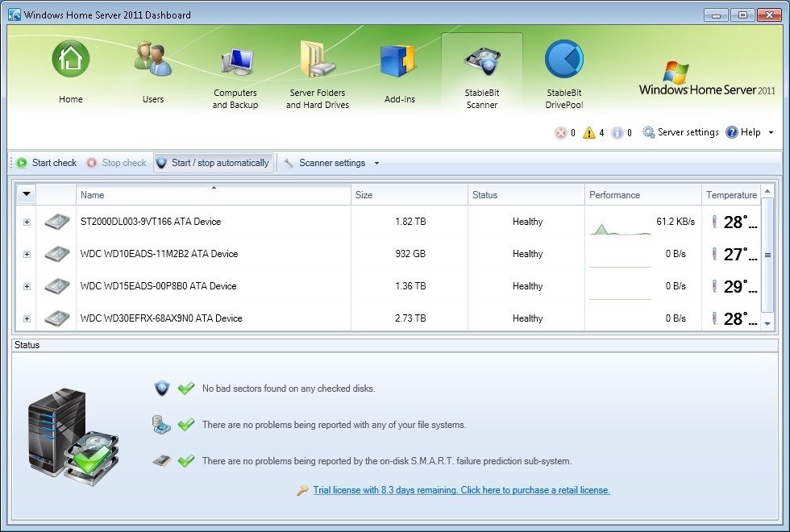Image resolution: width=790 pixels, height=532 pixels.
Task: Open the Add-ins section
Action: pyautogui.click(x=400, y=73)
